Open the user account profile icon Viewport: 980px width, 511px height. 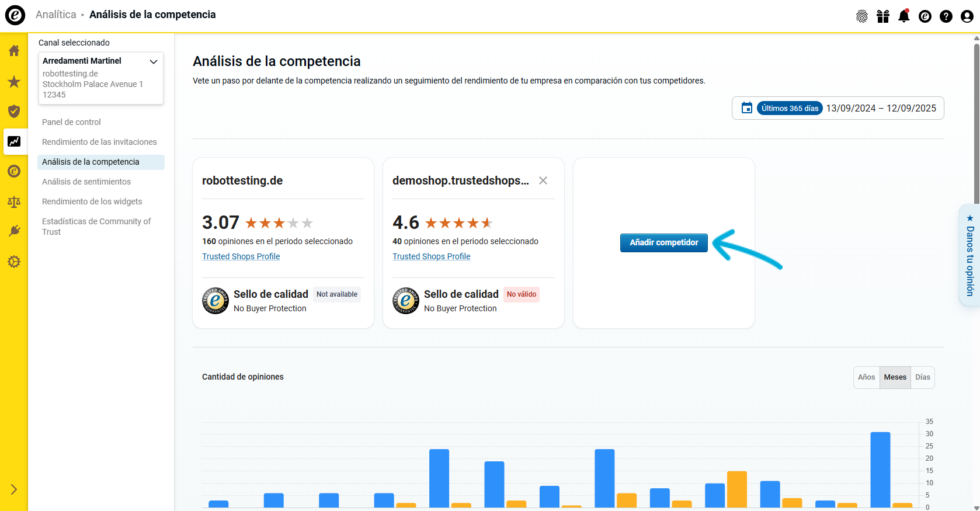(x=967, y=16)
